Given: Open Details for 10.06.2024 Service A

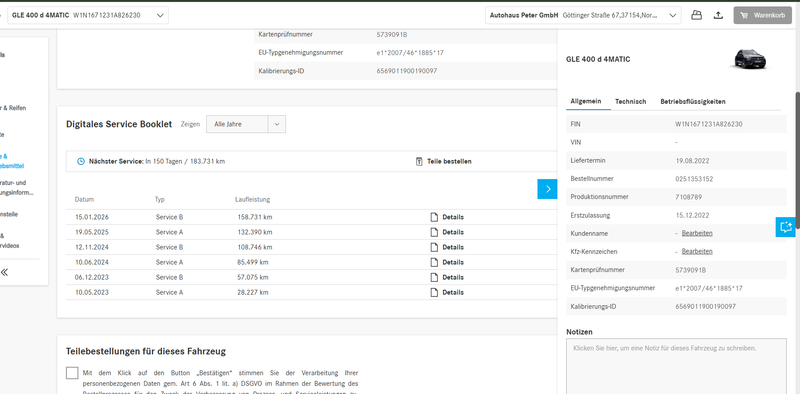Looking at the screenshot, I should pos(453,262).
